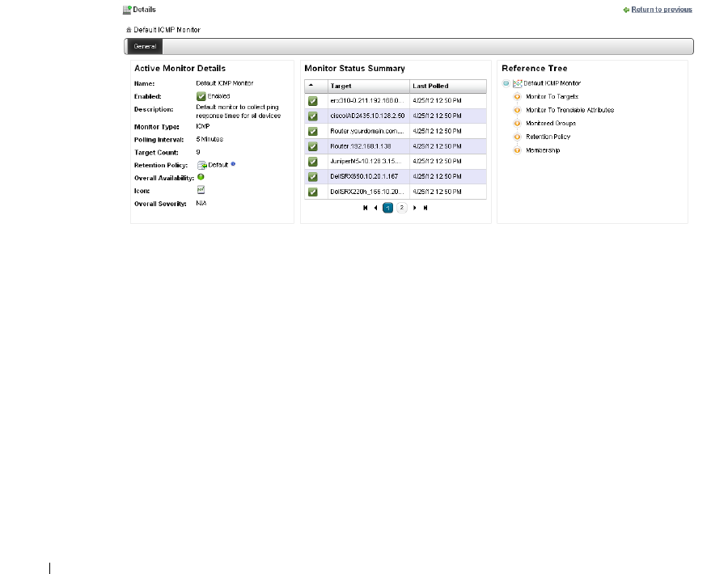Expand Membership tree node
This screenshot has height=574, width=728.
pyautogui.click(x=517, y=150)
